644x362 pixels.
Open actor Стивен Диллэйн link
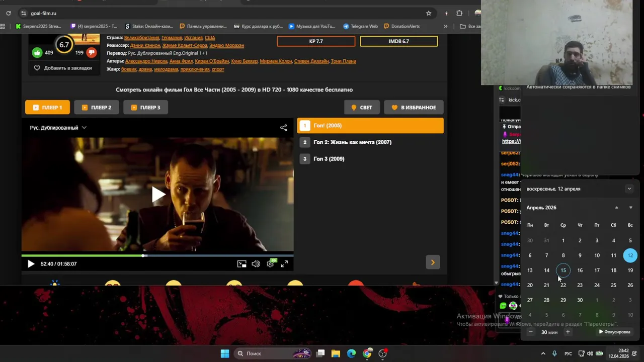[311, 61]
